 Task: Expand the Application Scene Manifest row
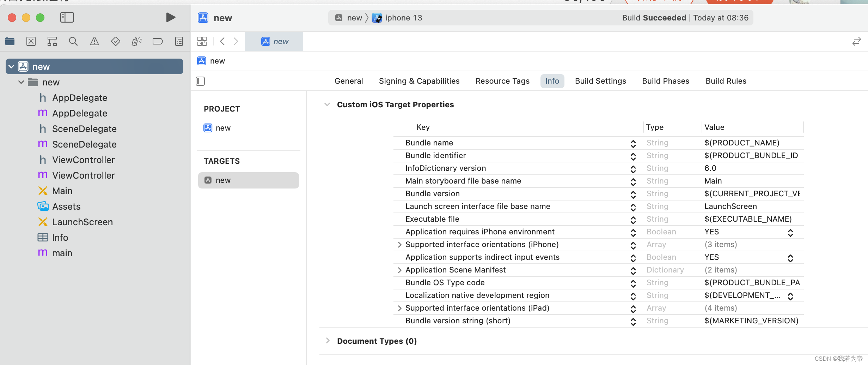pos(399,270)
